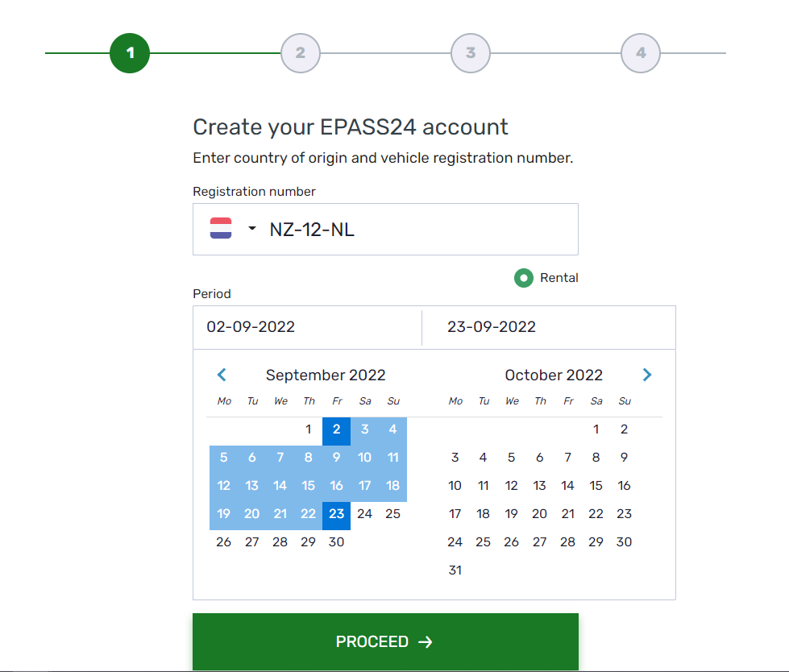Select September 2 start date
Image resolution: width=789 pixels, height=672 pixels.
337,429
